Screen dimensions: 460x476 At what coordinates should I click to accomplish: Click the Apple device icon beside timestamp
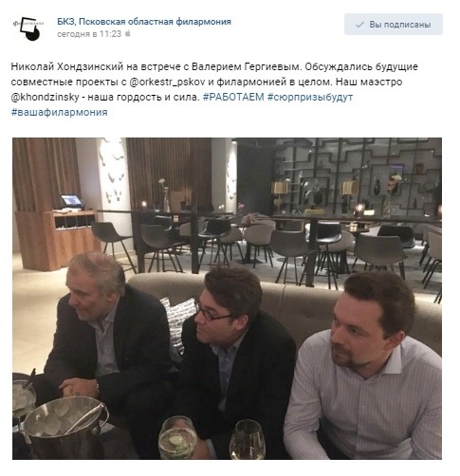click(x=128, y=33)
